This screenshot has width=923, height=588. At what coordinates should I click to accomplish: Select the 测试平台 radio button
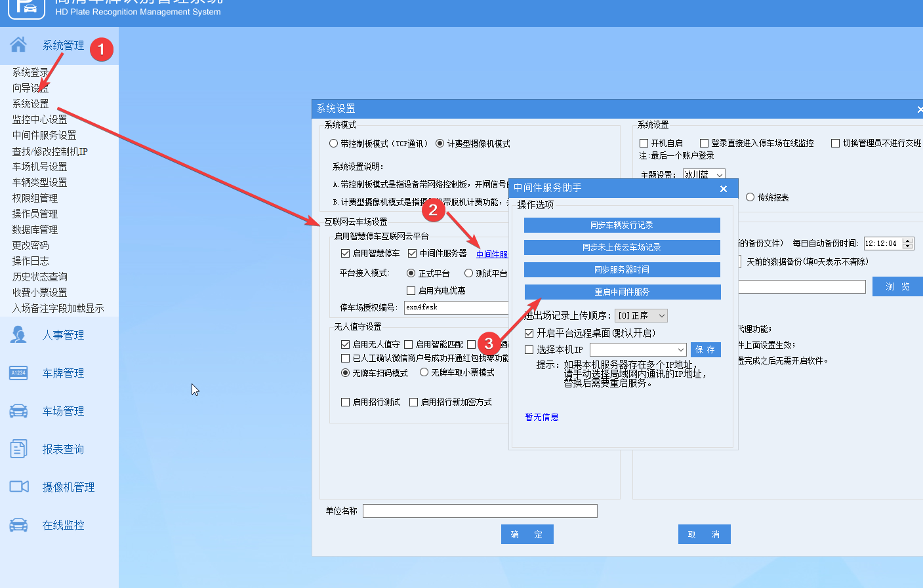pyautogui.click(x=468, y=273)
